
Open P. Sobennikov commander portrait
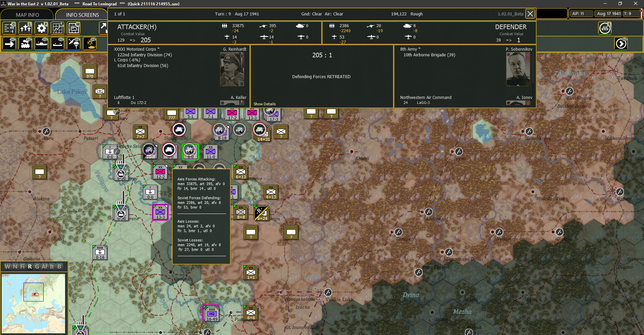pyautogui.click(x=518, y=69)
